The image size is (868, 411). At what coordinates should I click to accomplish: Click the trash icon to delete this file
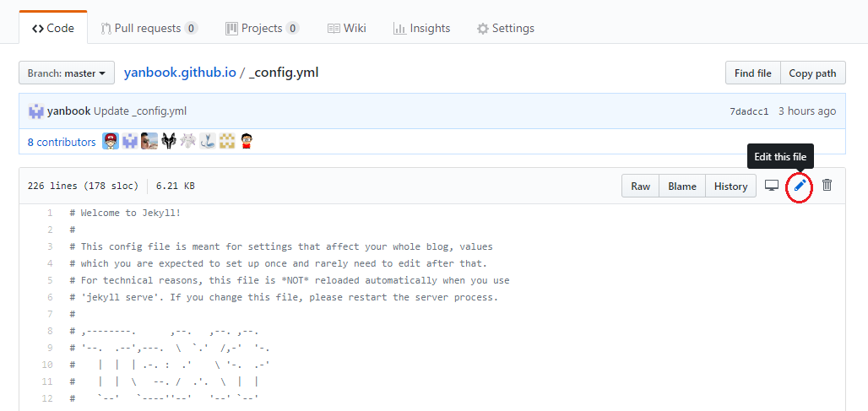(827, 186)
